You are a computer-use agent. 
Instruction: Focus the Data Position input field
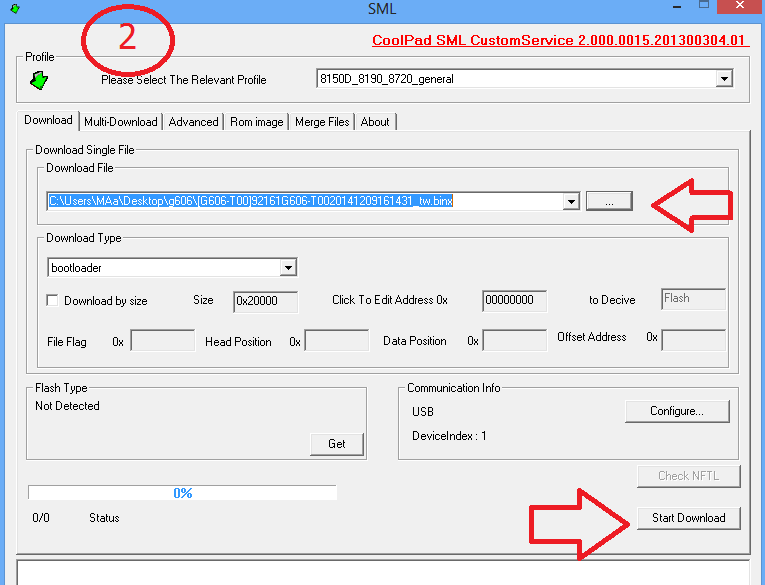514,340
